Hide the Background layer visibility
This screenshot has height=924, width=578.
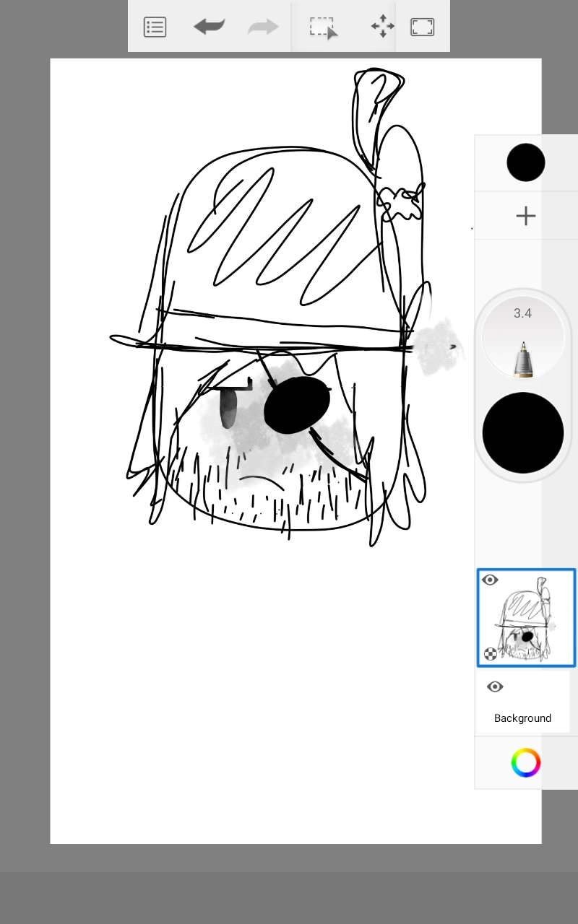tap(495, 687)
